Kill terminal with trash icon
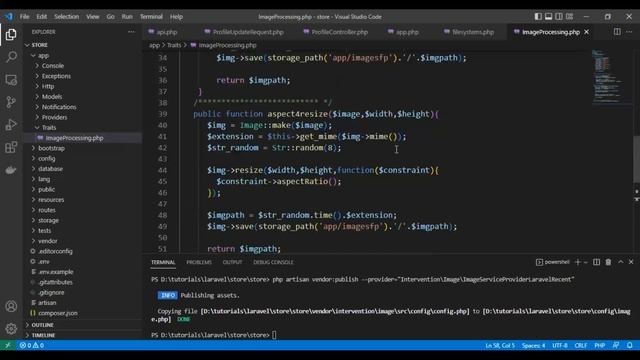The image size is (640, 360). pyautogui.click(x=608, y=262)
